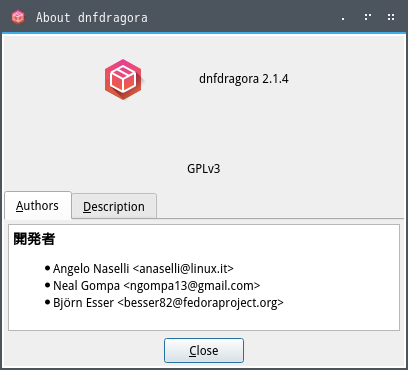Select the Authors tab
The width and height of the screenshot is (408, 370).
coord(37,205)
